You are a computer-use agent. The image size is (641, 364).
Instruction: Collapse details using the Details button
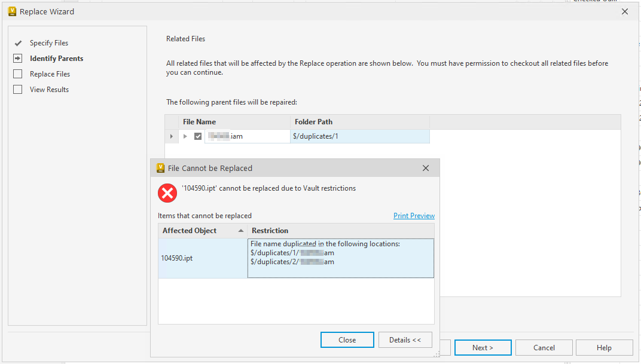click(405, 339)
